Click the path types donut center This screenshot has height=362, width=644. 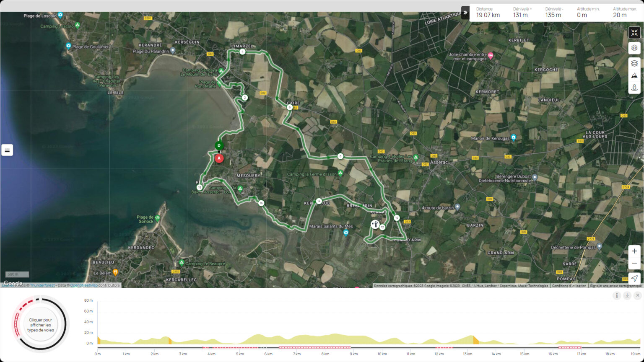[41, 325]
